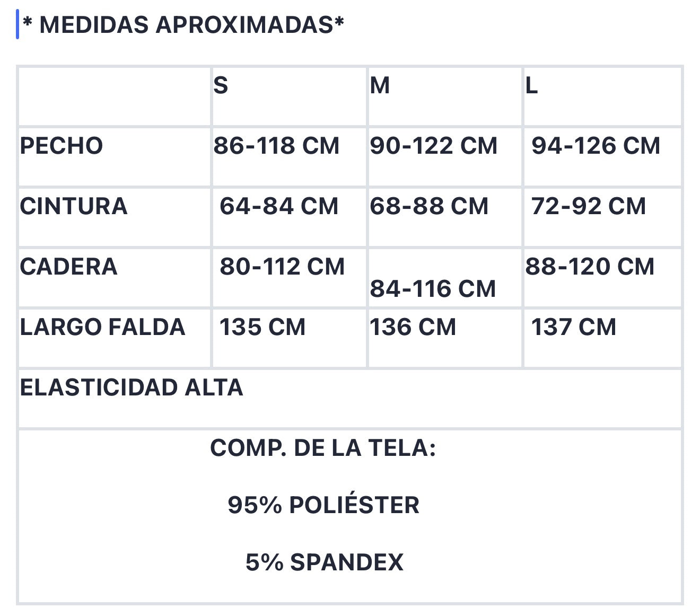Viewport: 700px width, 608px height.
Task: Click the 5% SPANDEX text
Action: 324,562
